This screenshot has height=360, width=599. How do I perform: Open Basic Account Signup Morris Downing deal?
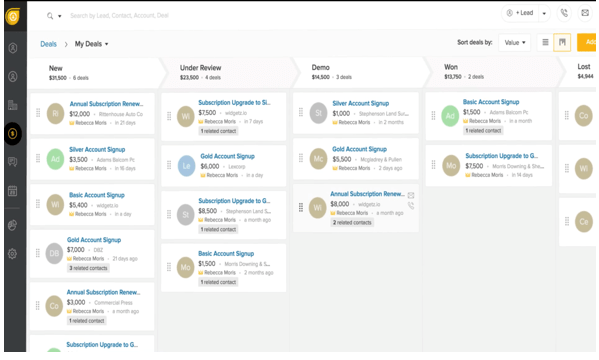[x=226, y=253]
